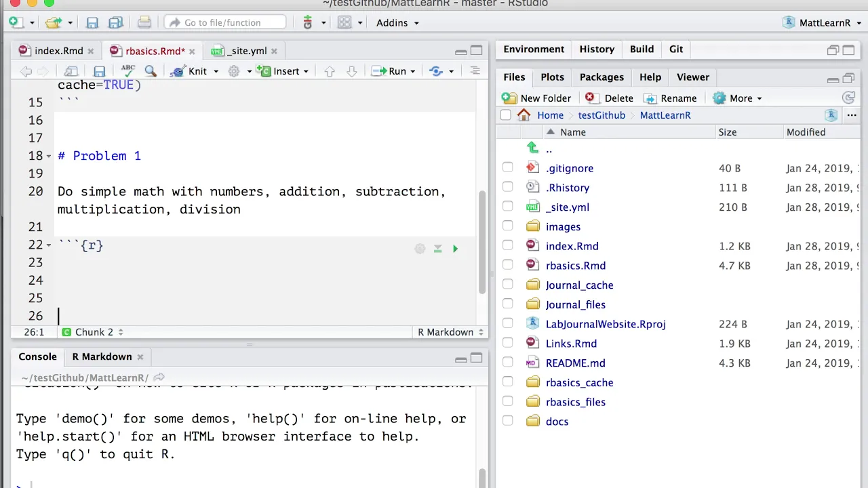
Task: Toggle the select-all files checkbox
Action: 505,115
